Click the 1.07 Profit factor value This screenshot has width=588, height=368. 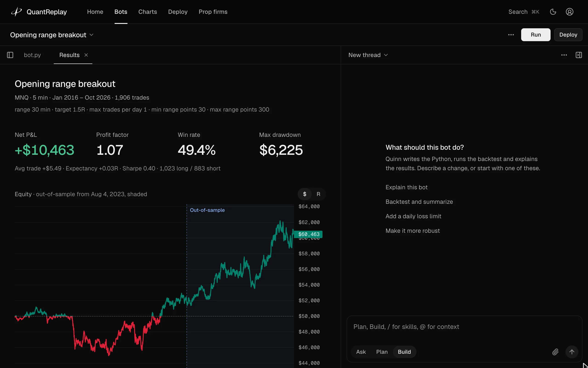point(110,150)
